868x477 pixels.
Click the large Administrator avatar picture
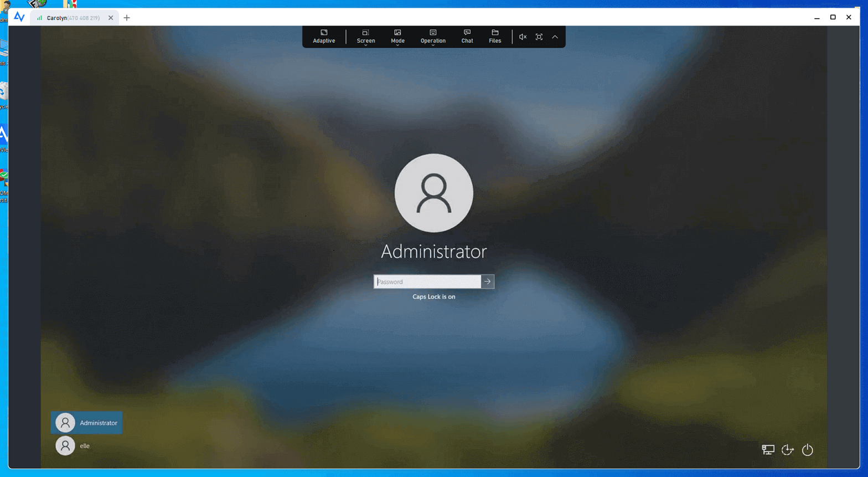click(x=434, y=193)
